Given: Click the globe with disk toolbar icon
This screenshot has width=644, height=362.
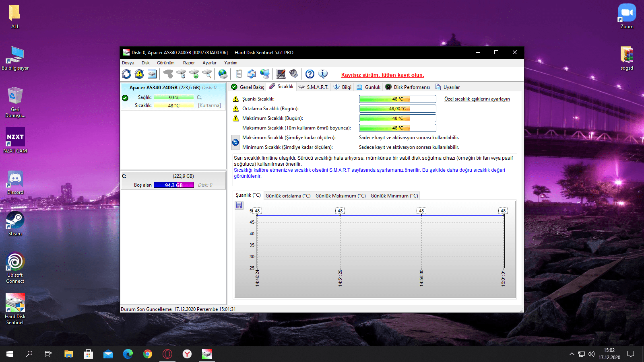Looking at the screenshot, I should pos(223,74).
